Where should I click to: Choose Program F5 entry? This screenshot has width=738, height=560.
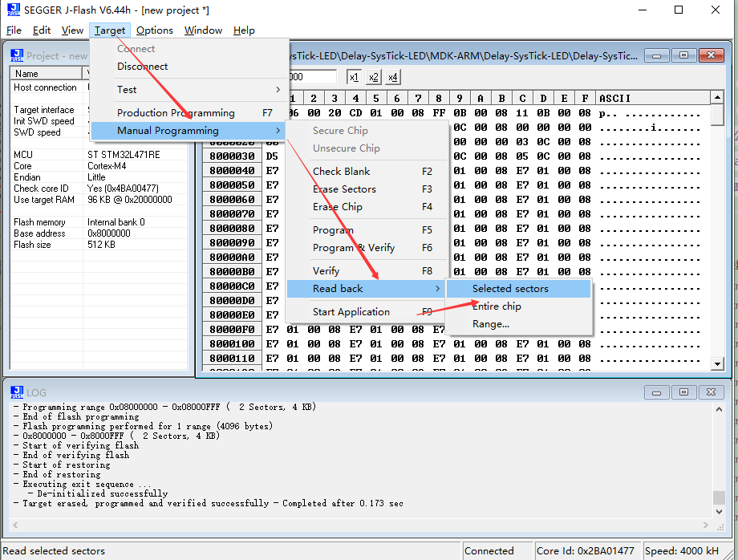[x=367, y=230]
